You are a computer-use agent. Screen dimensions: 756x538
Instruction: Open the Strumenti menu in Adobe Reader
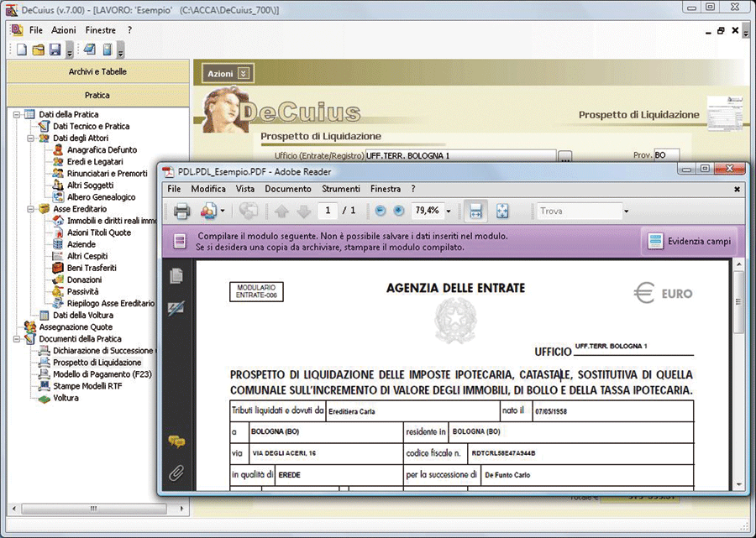(x=341, y=189)
